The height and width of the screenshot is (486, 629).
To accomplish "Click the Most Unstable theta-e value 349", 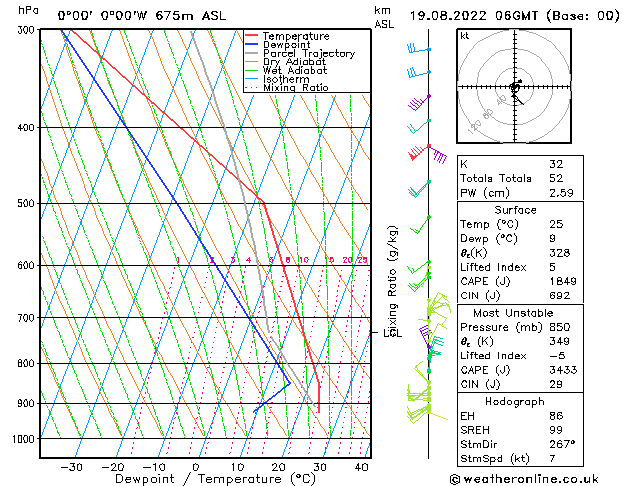I will 560,341.
